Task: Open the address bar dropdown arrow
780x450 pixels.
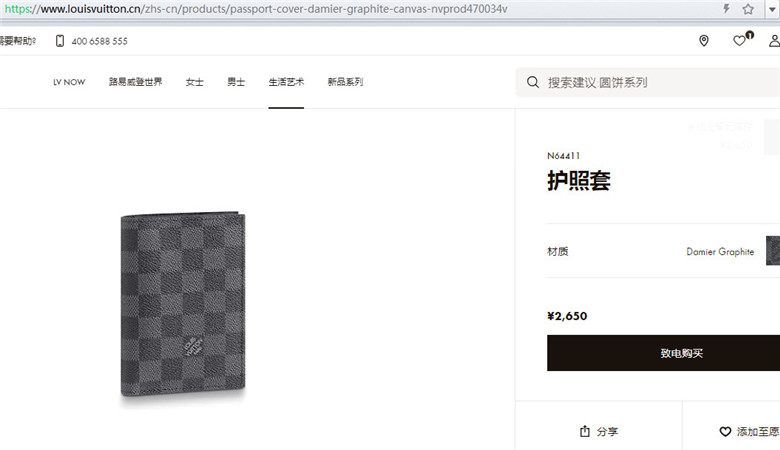Action: point(772,9)
